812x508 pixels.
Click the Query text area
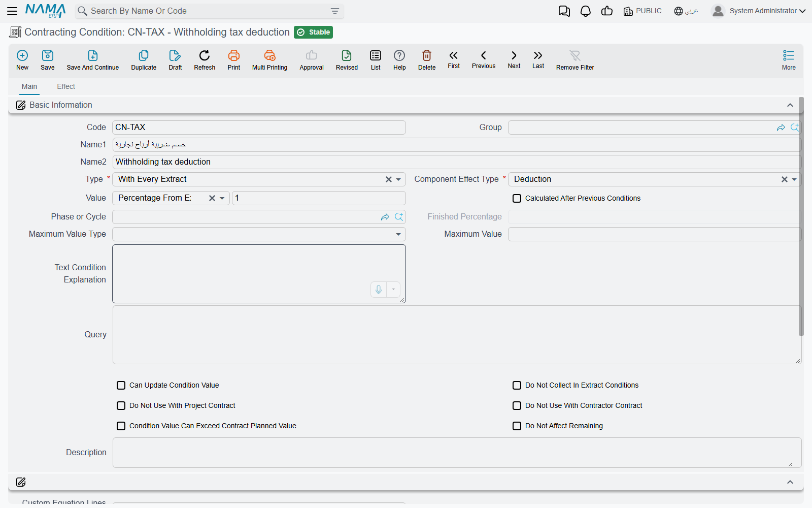[x=457, y=335]
